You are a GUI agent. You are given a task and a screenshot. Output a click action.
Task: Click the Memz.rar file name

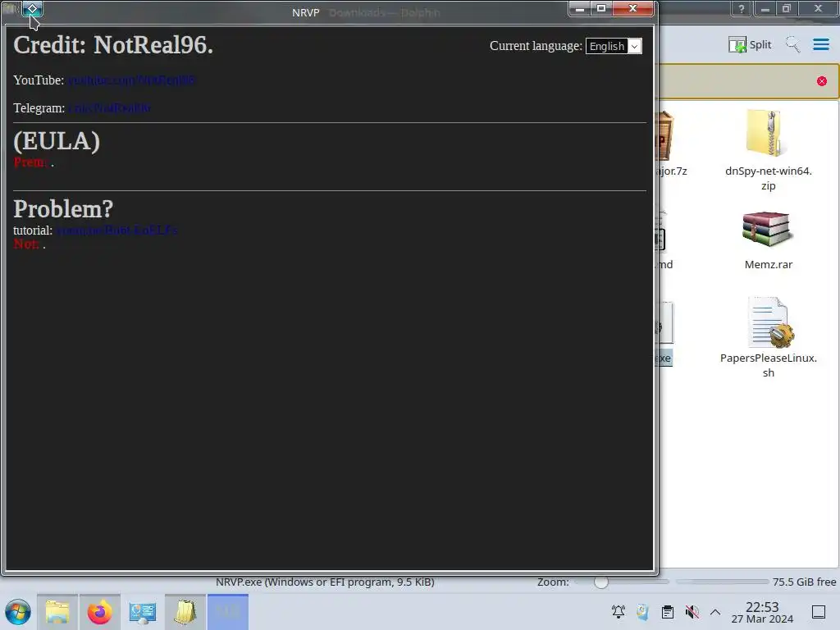[x=768, y=265]
